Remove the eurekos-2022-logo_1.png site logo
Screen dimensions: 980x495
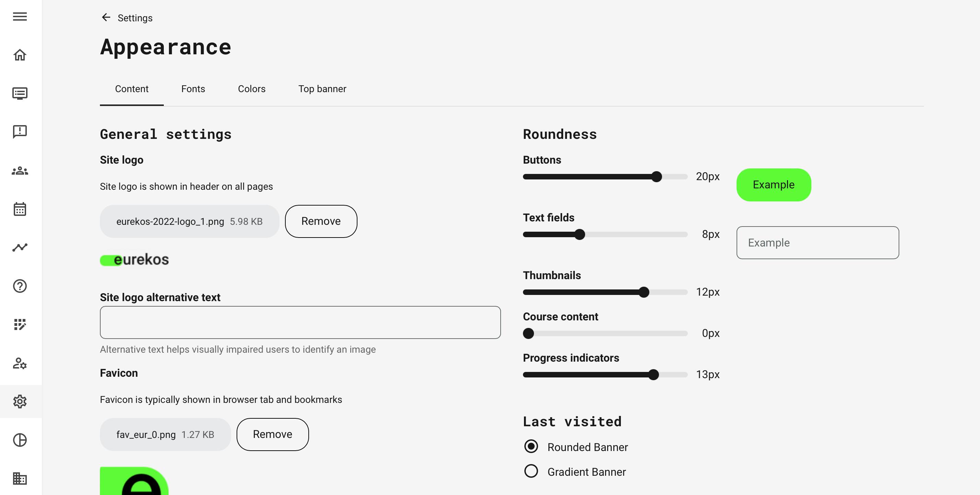coord(321,221)
